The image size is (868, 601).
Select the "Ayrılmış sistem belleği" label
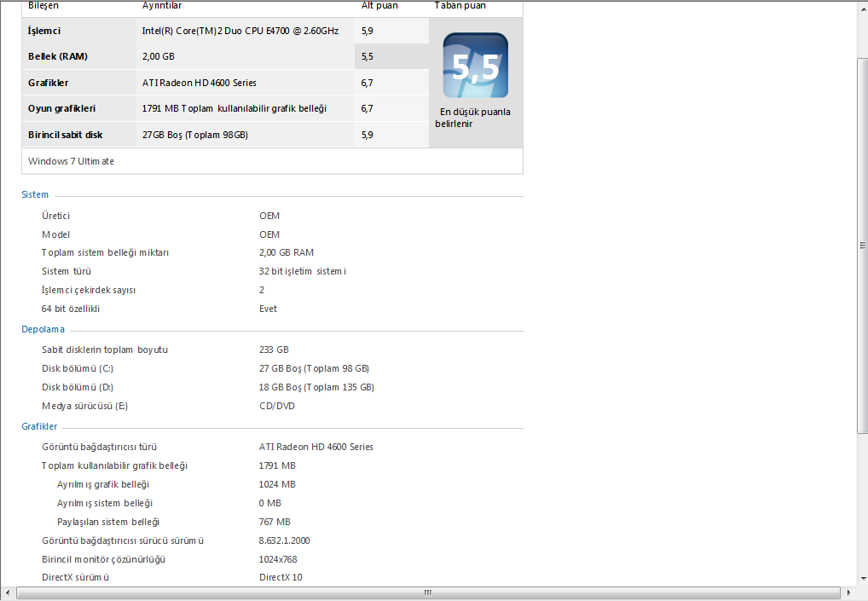tap(105, 504)
